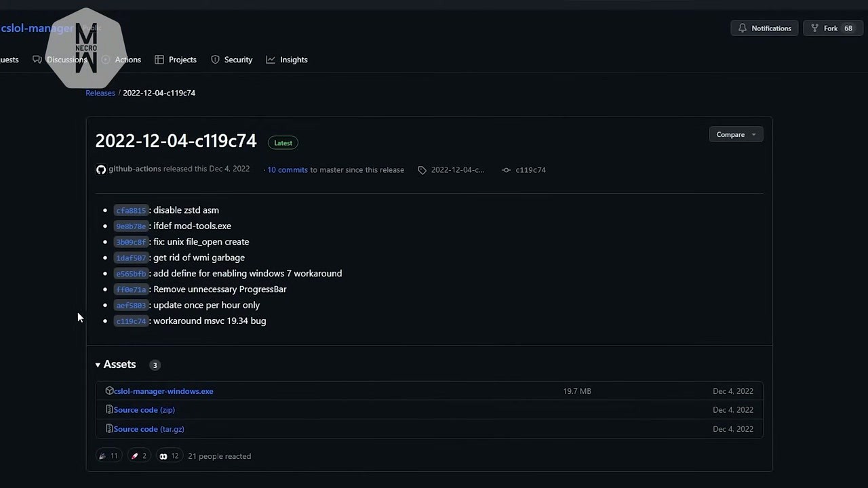Screen dimensions: 868x488
Task: Download cslol-manager-windows.exe
Action: click(163, 391)
